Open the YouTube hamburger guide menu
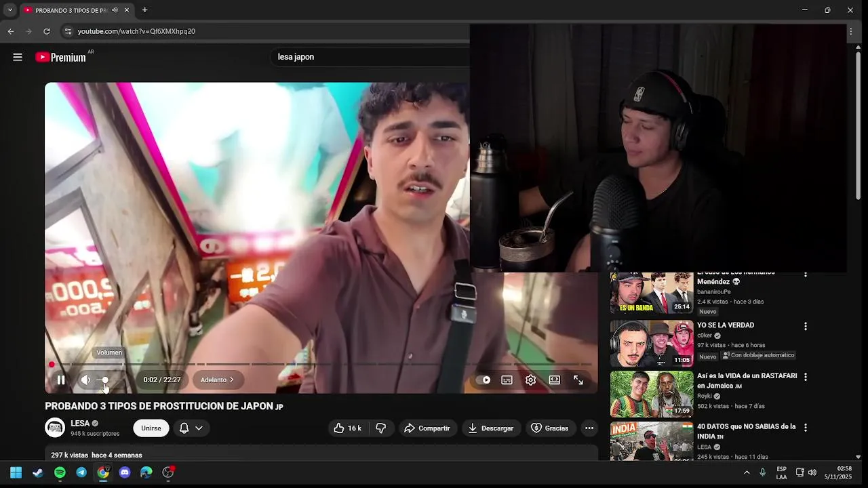868x488 pixels. (18, 57)
